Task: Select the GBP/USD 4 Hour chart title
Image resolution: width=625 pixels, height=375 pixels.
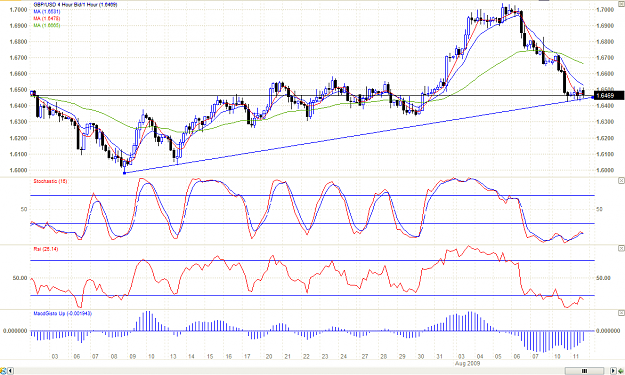Action: click(x=75, y=4)
